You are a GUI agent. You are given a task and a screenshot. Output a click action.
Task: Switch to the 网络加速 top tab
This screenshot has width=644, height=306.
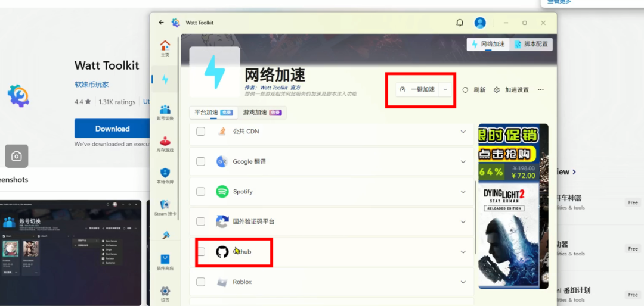488,44
